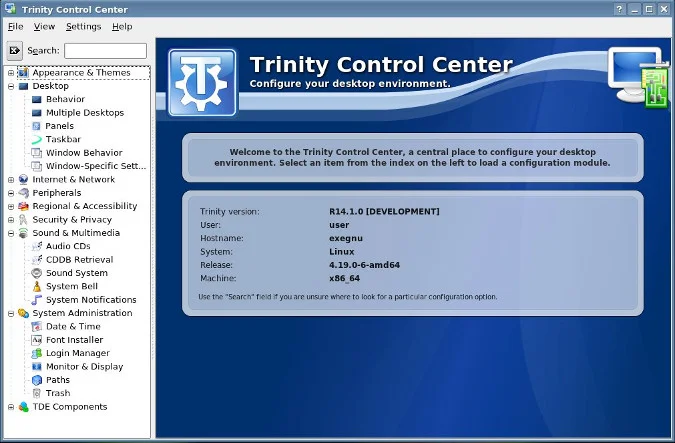Expand Regional & Accessibility branch
675x443 pixels.
click(11, 207)
